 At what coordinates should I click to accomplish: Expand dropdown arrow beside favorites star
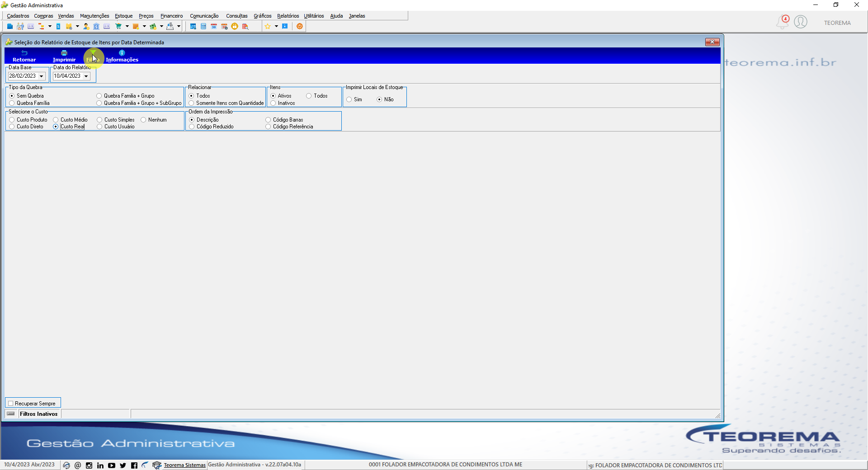point(276,26)
